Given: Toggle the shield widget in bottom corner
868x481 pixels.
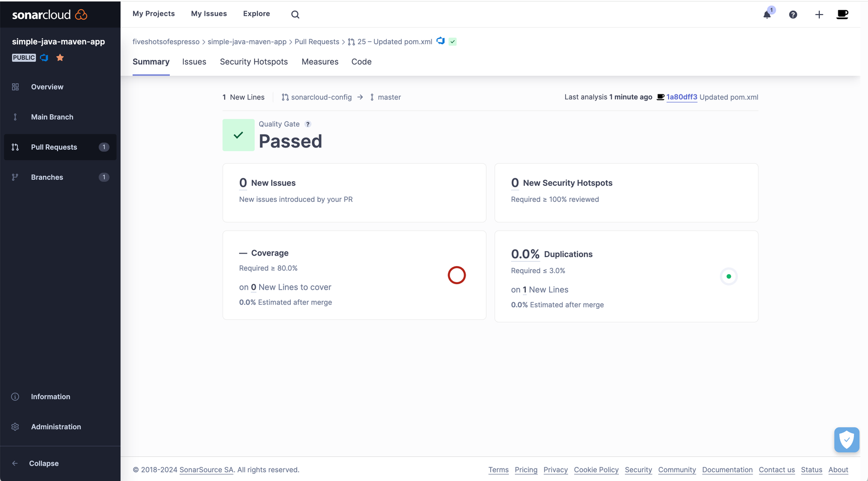Looking at the screenshot, I should pos(846,440).
